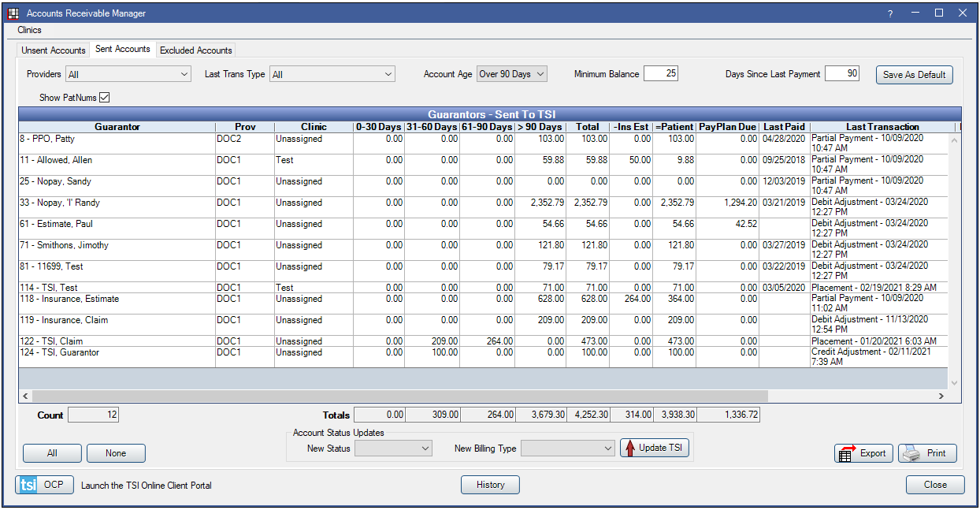Select the row '25 - Nopay, Sandy'
The height and width of the screenshot is (510, 980).
tap(484, 186)
